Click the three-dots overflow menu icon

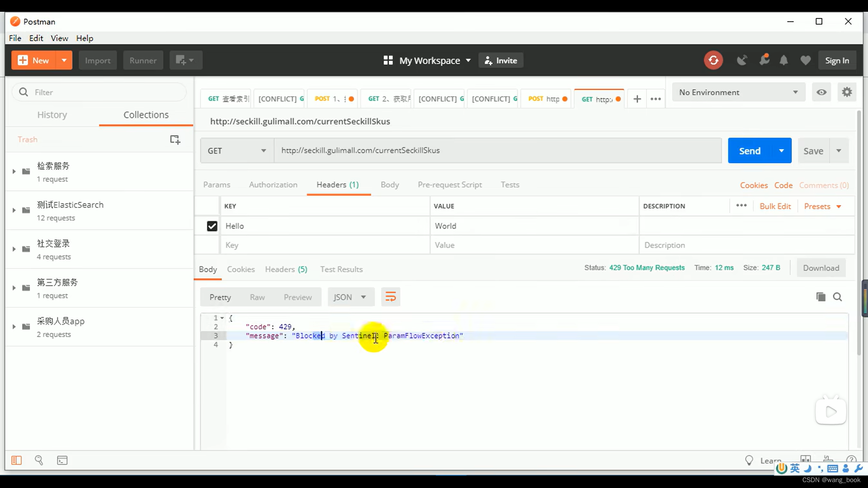coord(656,99)
